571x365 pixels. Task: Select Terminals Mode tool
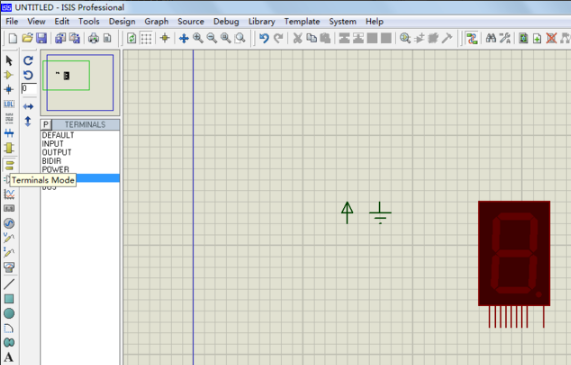point(9,165)
